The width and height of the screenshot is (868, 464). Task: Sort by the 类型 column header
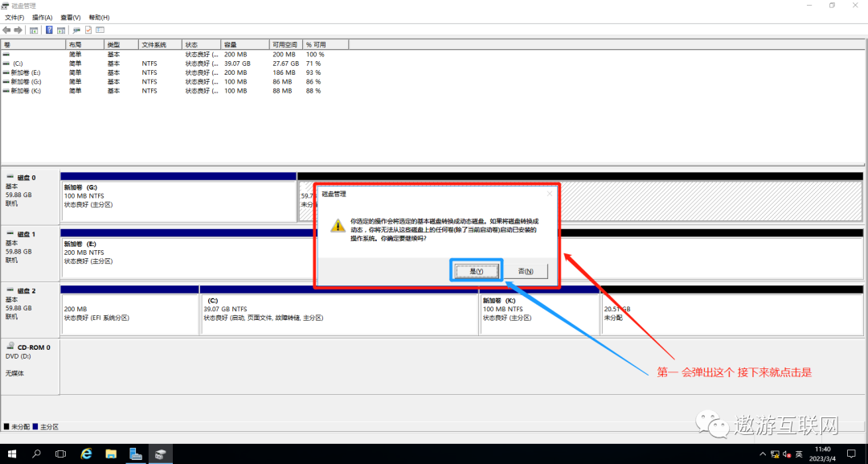tap(121, 44)
